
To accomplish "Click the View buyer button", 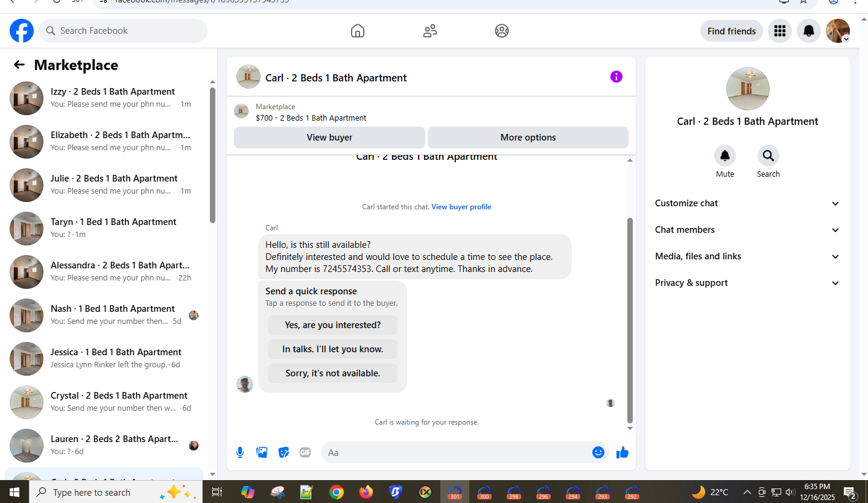I will click(329, 138).
